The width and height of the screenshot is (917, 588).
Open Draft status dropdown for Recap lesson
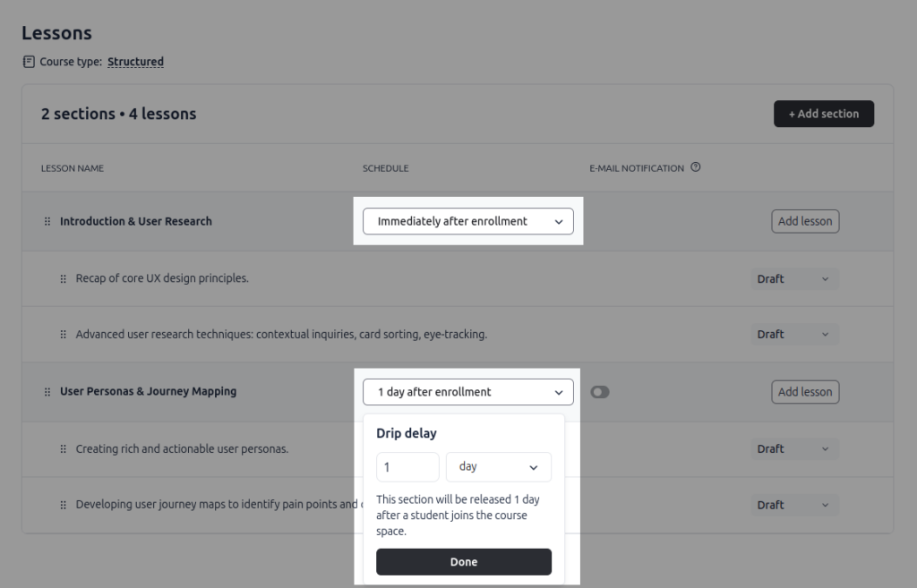[794, 278]
